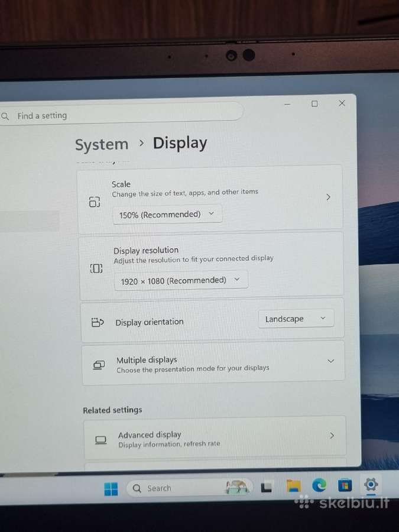Click the Display resolution row icon
This screenshot has height=532, width=399.
click(x=96, y=268)
